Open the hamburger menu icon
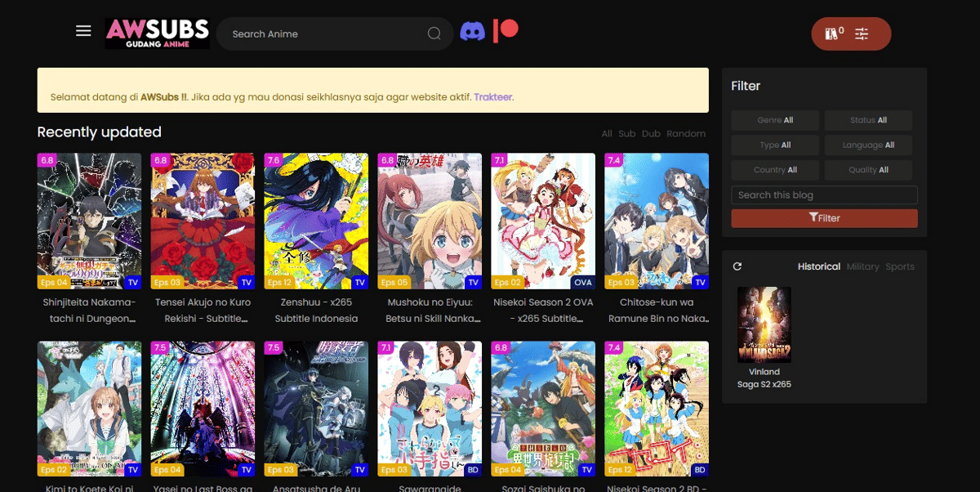This screenshot has width=980, height=492. (x=82, y=30)
